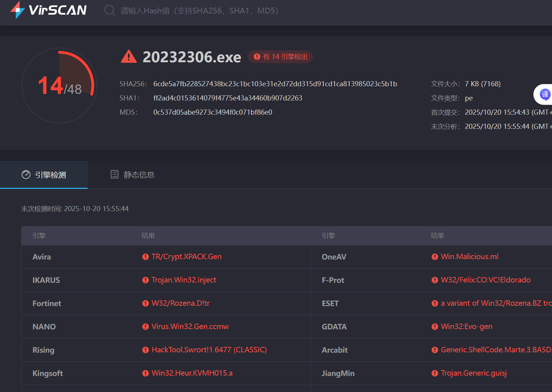The image size is (552, 392).
Task: Click engine name Rising
Action: 43,350
